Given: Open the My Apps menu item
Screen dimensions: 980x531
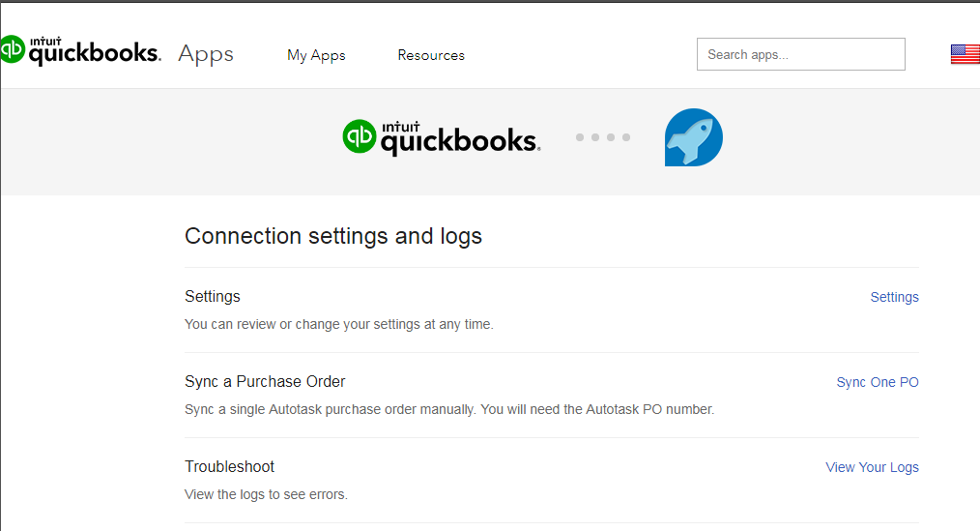Looking at the screenshot, I should (316, 55).
